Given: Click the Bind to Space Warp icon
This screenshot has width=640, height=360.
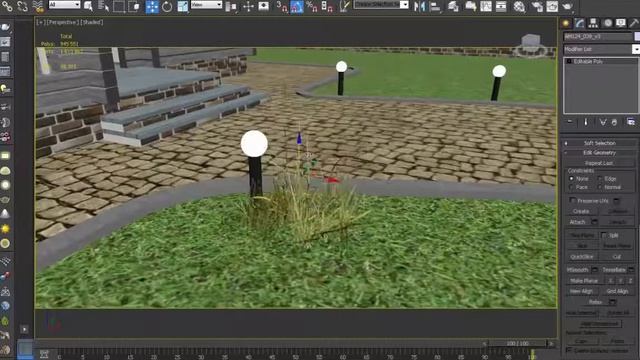Looking at the screenshot, I should coord(38,6).
